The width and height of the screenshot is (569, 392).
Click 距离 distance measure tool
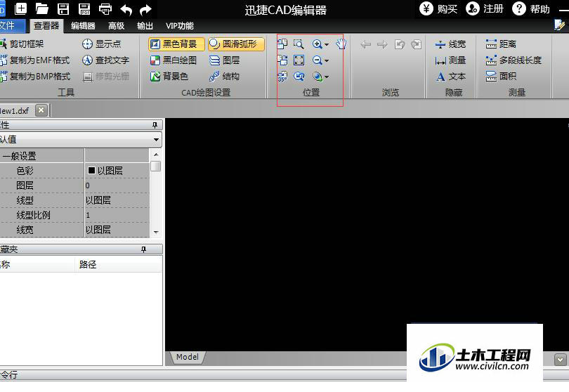click(501, 44)
